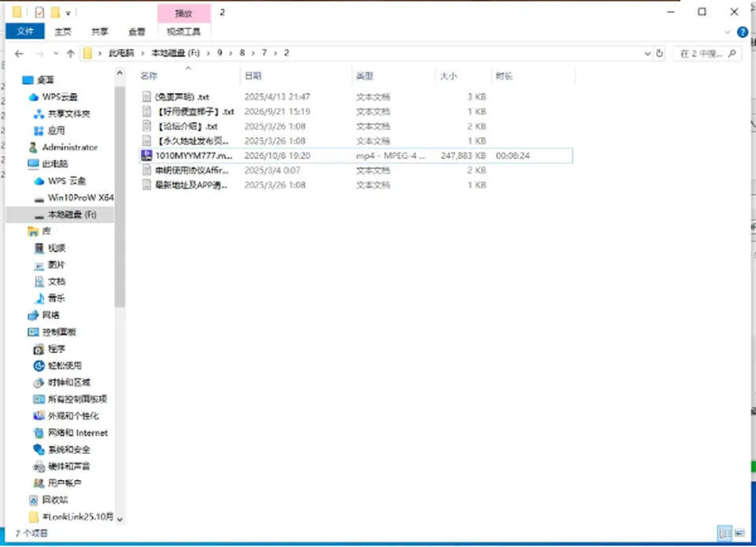The height and width of the screenshot is (547, 756).
Task: Click the Back navigation arrow
Action: coord(19,54)
